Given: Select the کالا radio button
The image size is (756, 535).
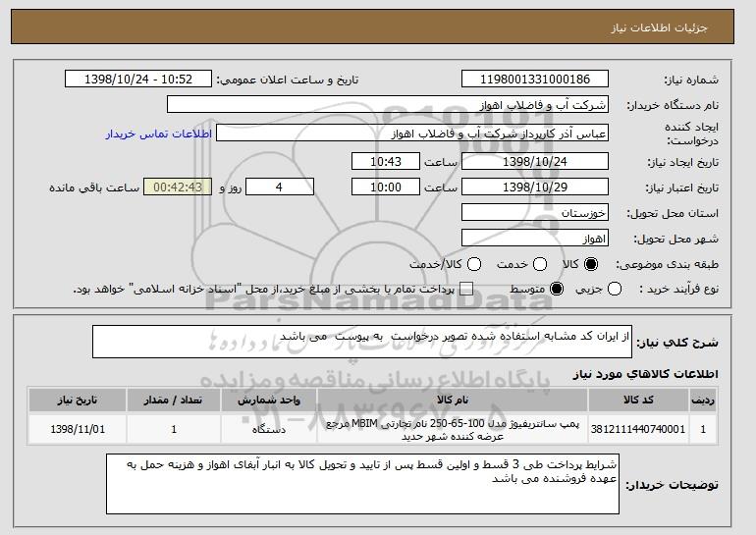Looking at the screenshot, I should (x=591, y=265).
